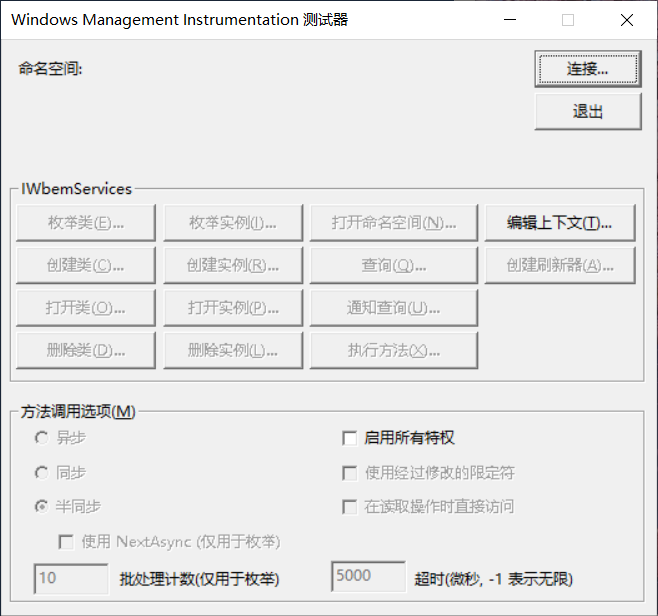Click the 创建类(C)... button
Image resolution: width=658 pixels, height=616 pixels.
point(86,265)
